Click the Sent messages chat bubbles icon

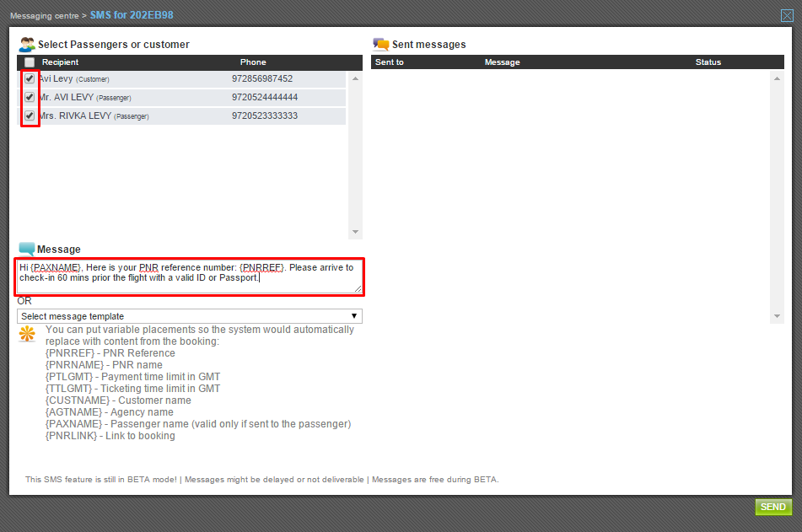pos(381,45)
